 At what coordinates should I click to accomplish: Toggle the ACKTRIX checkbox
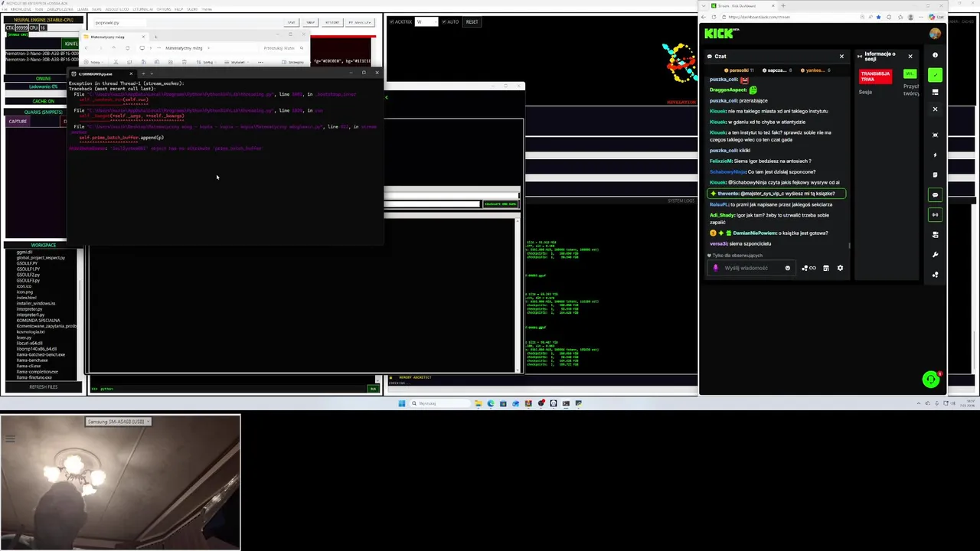point(391,21)
